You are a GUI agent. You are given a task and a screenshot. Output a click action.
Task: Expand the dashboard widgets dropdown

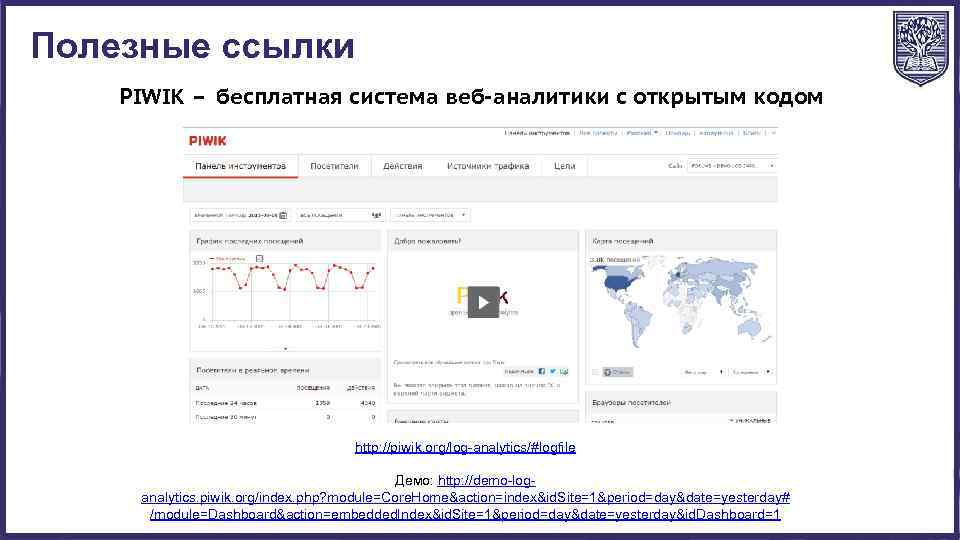tap(430, 215)
